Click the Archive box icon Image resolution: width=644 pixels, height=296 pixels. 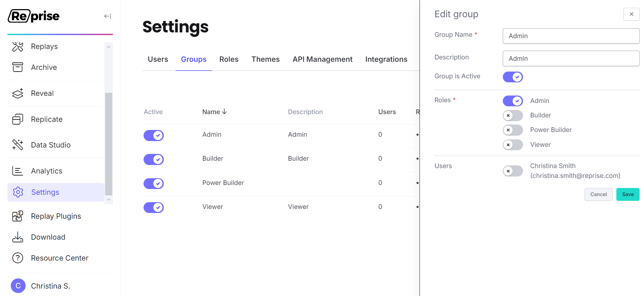pyautogui.click(x=18, y=67)
